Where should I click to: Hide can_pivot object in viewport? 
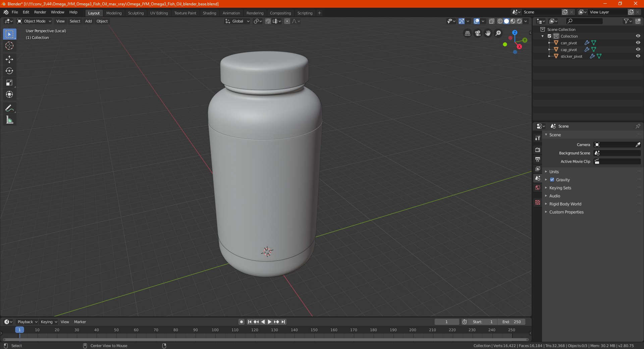pos(638,43)
